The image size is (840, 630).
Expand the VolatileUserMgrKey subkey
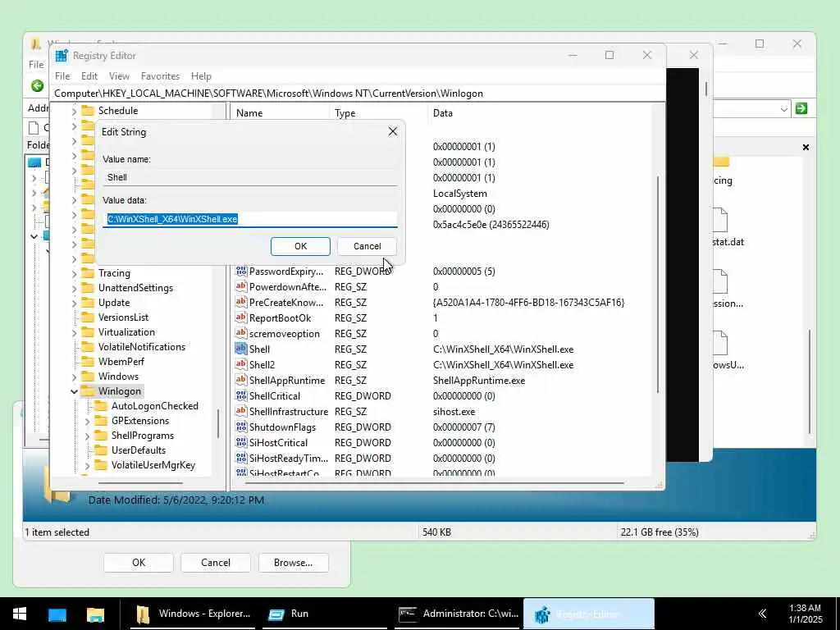coord(87,466)
